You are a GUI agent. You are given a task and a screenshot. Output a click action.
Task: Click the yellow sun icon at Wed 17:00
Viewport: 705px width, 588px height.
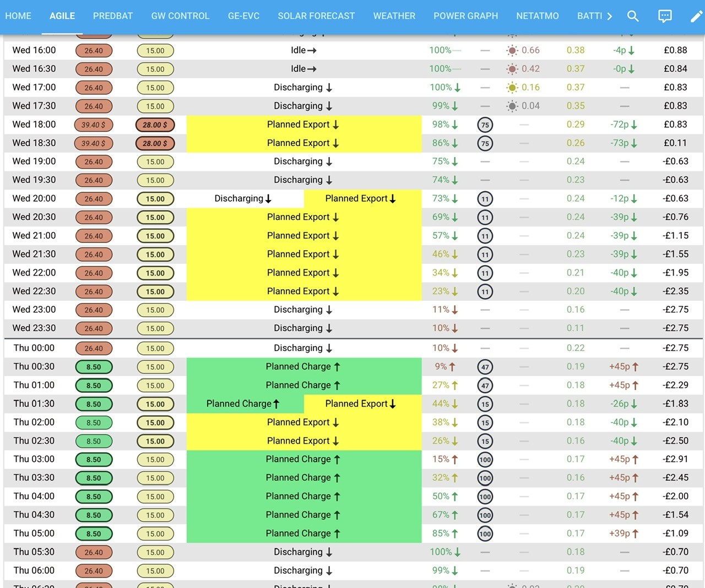[512, 87]
